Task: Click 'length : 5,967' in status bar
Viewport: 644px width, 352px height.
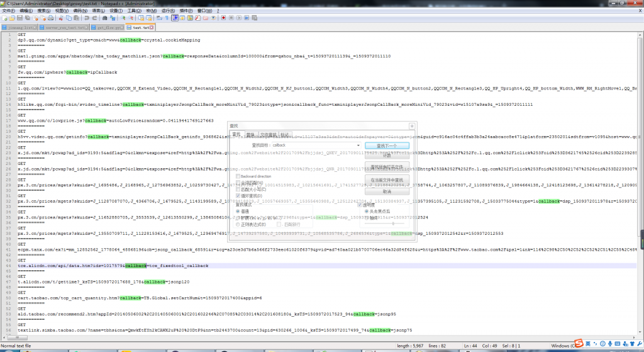Action: point(410,346)
